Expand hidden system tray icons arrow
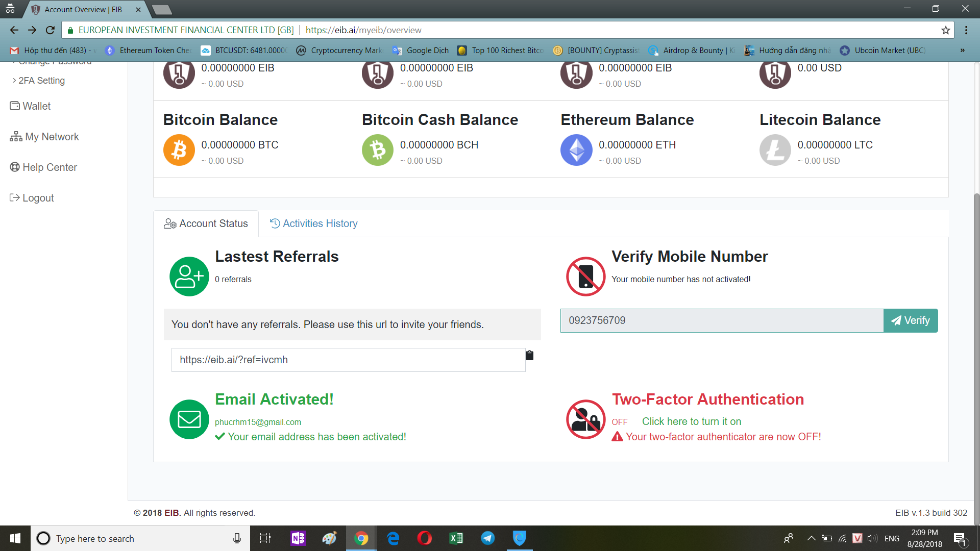This screenshot has width=980, height=551. coord(811,538)
